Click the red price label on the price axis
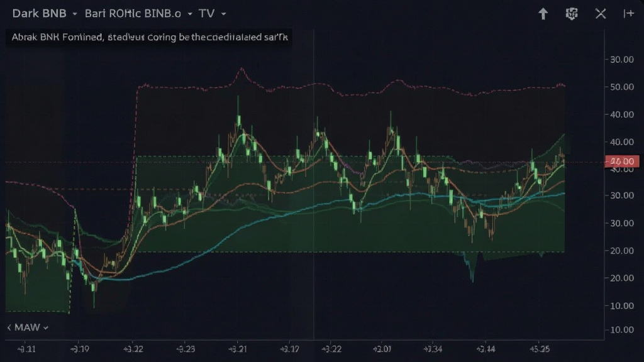The width and height of the screenshot is (644, 362). [622, 162]
